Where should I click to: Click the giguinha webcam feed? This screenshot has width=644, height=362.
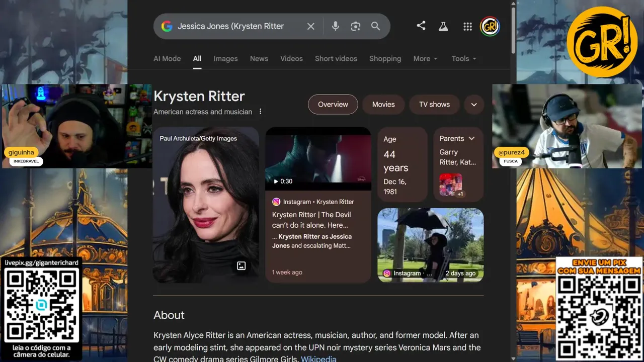(76, 126)
